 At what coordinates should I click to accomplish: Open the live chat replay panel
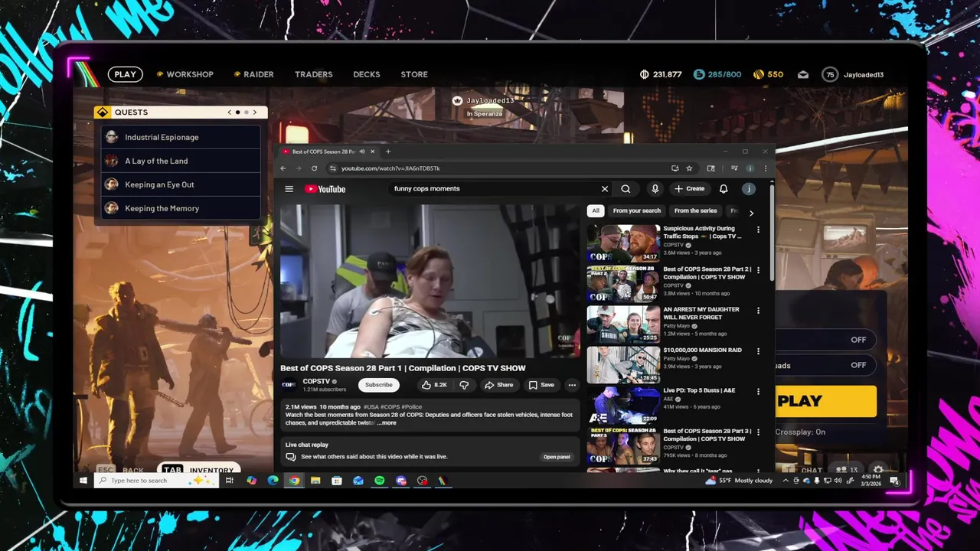tap(557, 457)
